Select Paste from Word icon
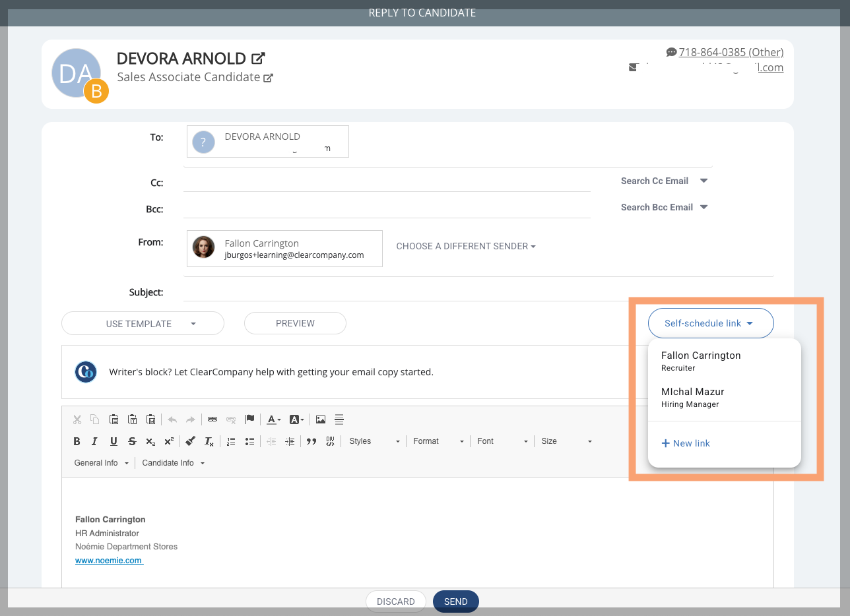The height and width of the screenshot is (616, 850). [x=150, y=419]
